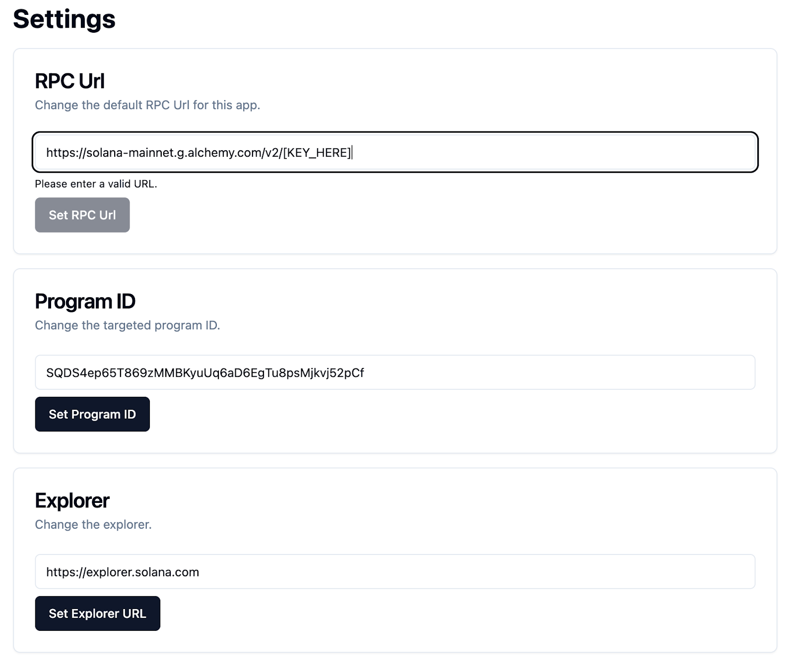Click blank space right of Set Explorer URL button
The height and width of the screenshot is (672, 794).
coord(397,614)
